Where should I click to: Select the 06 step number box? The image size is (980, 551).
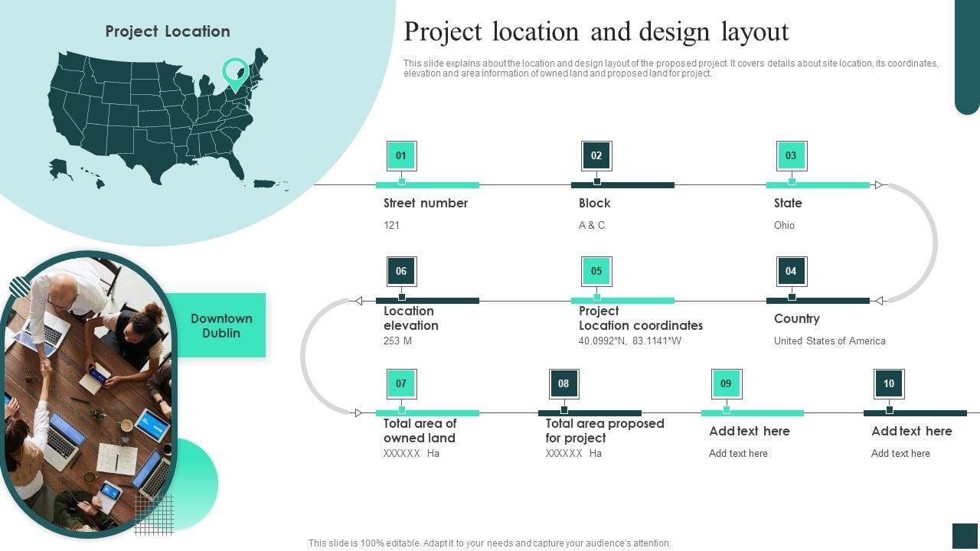pos(401,271)
